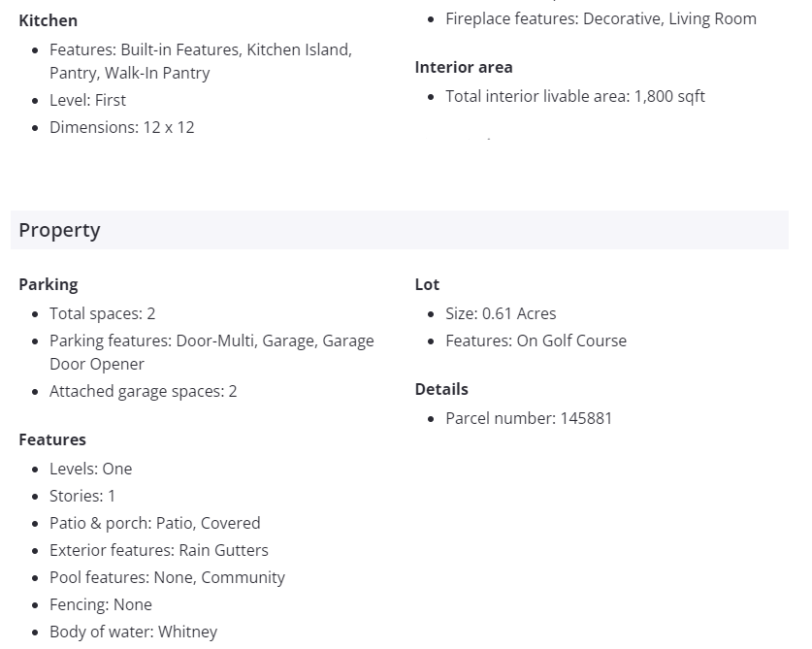
Task: Click the Property section header
Action: click(x=60, y=230)
